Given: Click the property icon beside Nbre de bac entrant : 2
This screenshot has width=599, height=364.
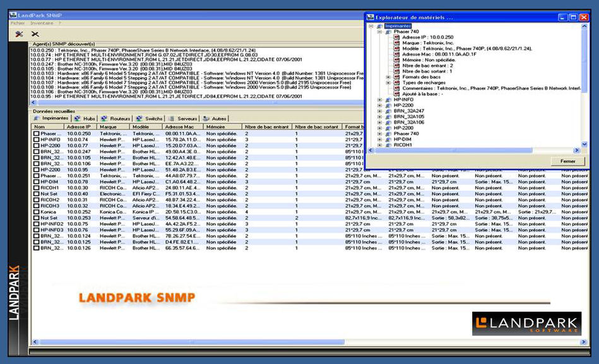Looking at the screenshot, I should (396, 66).
